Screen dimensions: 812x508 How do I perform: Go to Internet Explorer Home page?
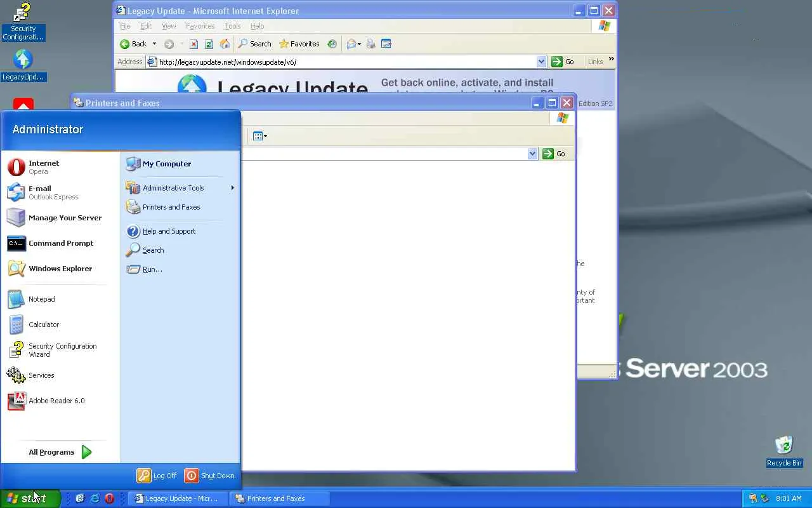(x=225, y=44)
